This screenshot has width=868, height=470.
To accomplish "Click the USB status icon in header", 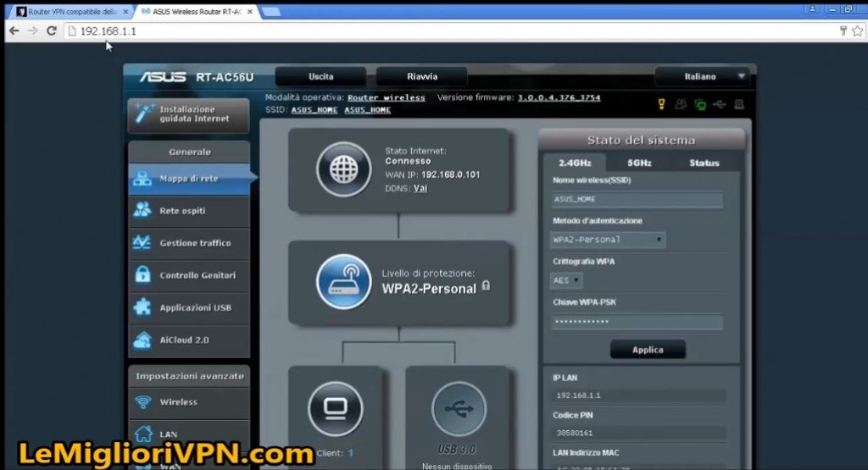I will tap(719, 104).
